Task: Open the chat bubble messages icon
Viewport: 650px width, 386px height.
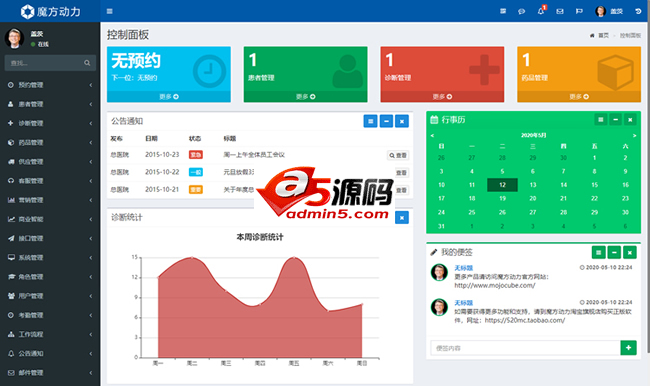Action: [x=521, y=11]
